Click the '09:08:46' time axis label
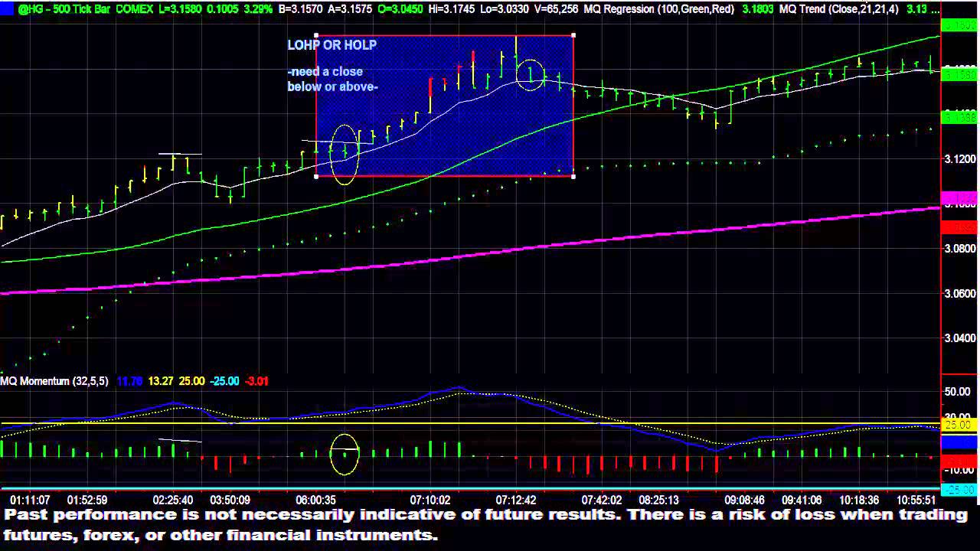The image size is (980, 551). [745, 500]
